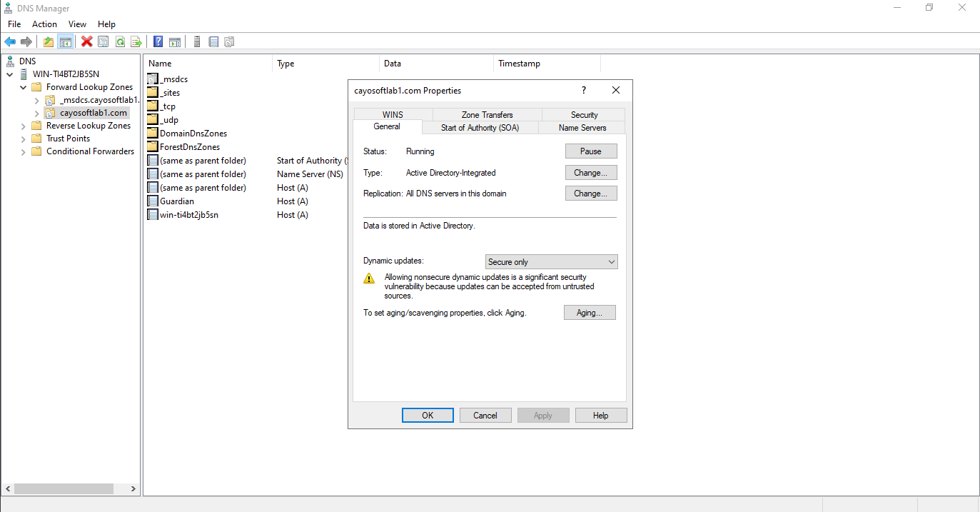
Task: Click the Aging... button
Action: click(590, 313)
